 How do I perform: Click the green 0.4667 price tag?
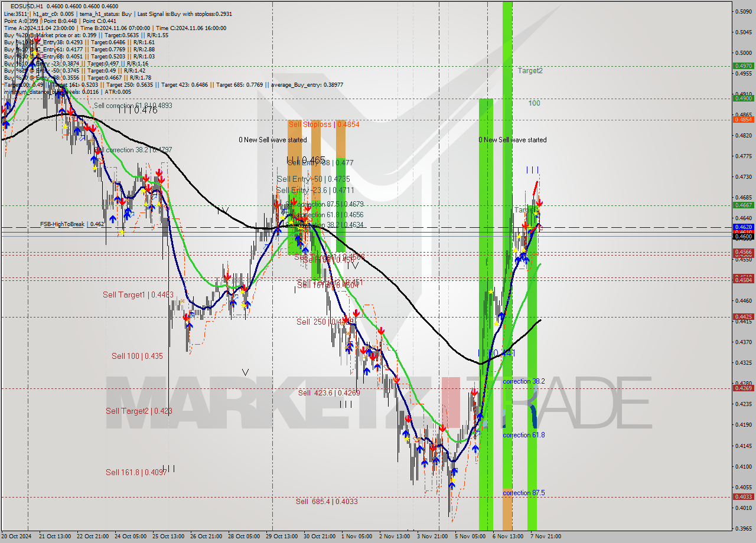point(743,205)
